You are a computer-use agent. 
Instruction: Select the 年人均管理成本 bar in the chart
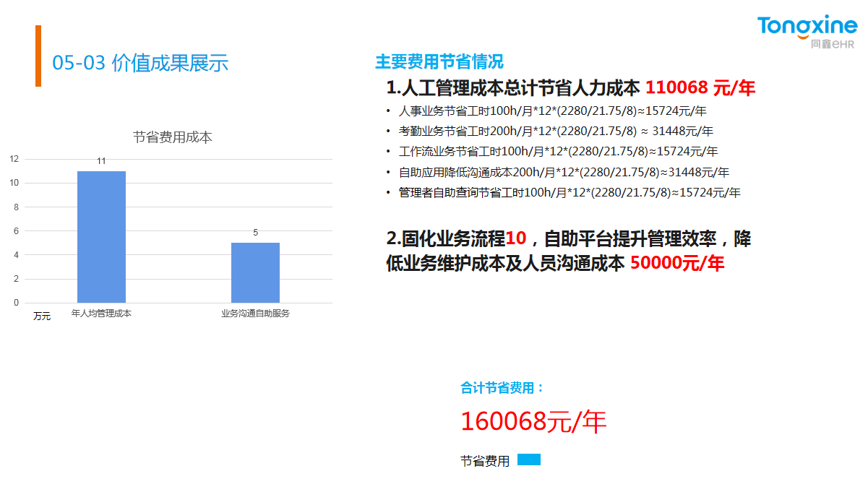101,237
